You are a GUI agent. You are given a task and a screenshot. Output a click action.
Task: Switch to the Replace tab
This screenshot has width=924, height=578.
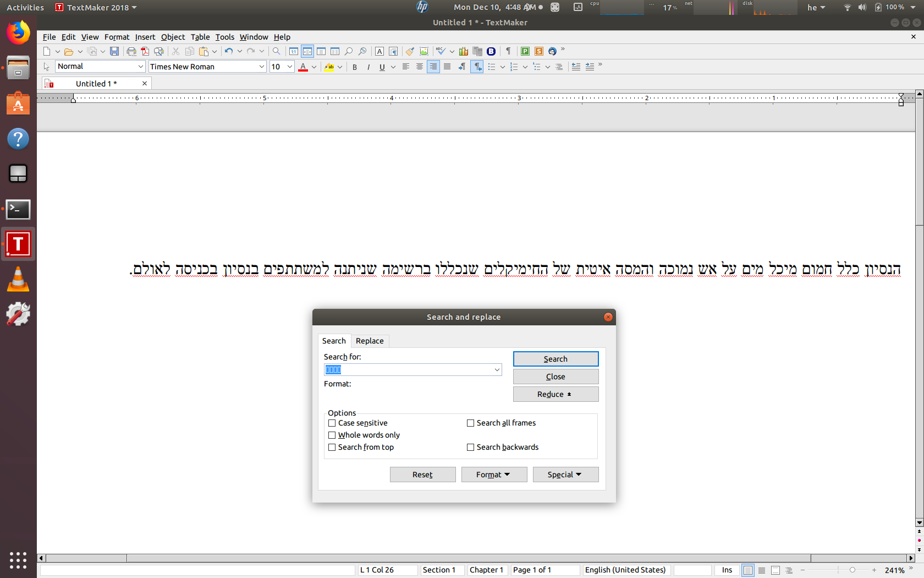370,341
